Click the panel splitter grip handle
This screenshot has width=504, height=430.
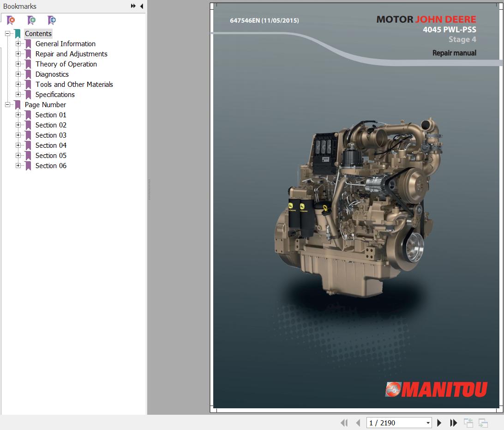pos(149,190)
